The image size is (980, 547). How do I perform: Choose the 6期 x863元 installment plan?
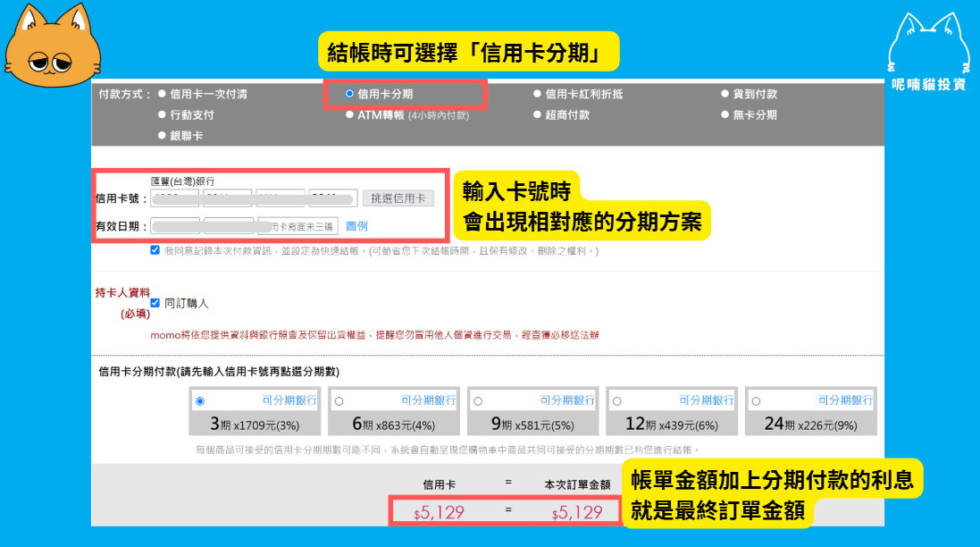point(339,401)
